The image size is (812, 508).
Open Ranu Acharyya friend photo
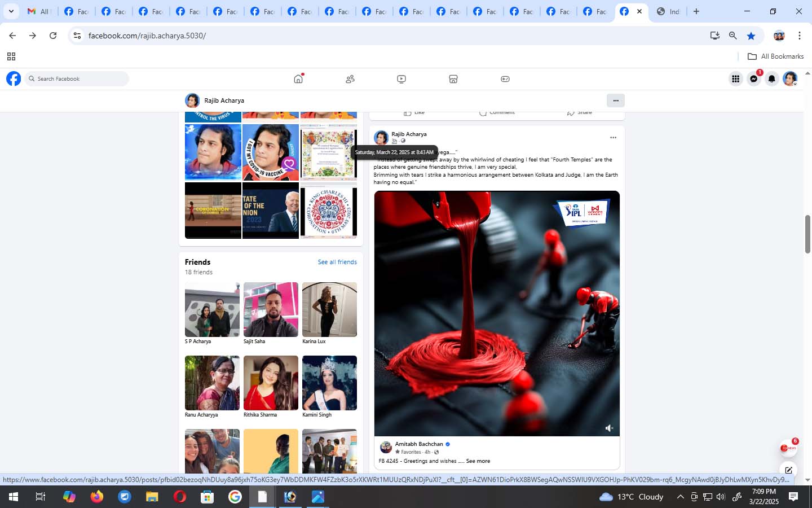212,383
